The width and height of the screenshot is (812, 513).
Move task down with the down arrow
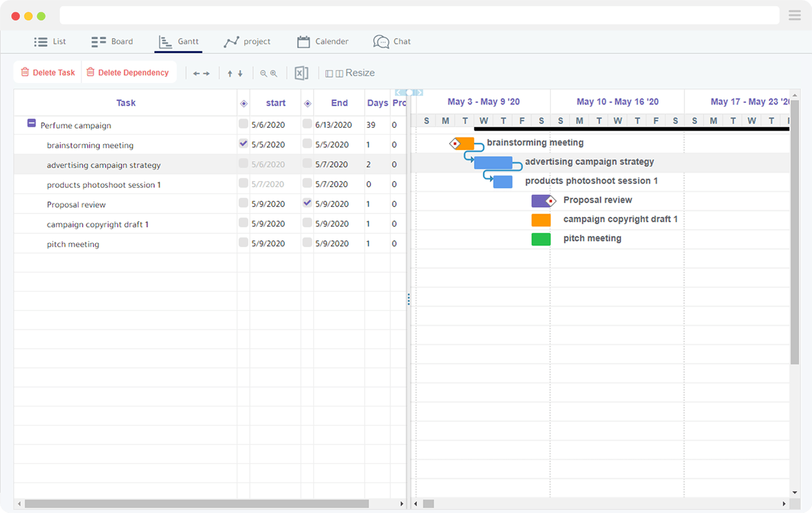click(x=240, y=73)
